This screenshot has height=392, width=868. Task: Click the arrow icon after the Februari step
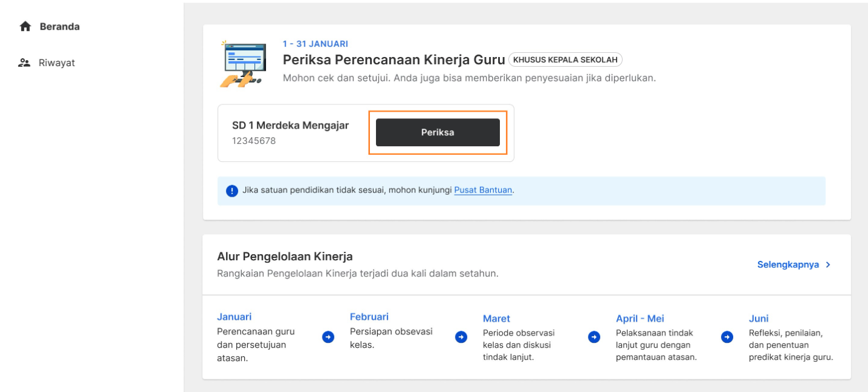click(x=461, y=337)
